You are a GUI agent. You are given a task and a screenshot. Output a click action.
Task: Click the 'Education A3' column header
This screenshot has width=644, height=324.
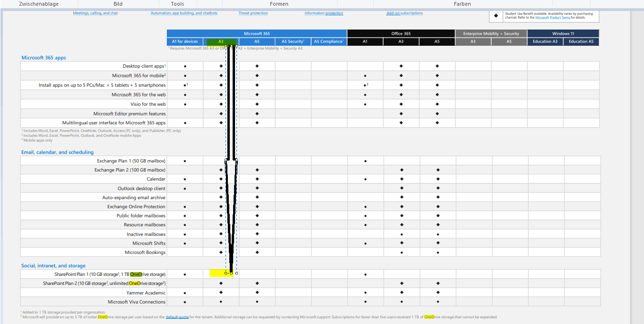pyautogui.click(x=545, y=41)
